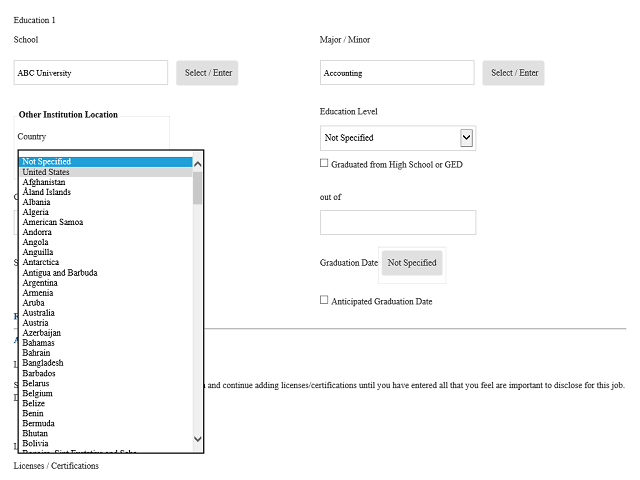Click the country list scroll up arrow
The width and height of the screenshot is (640, 480).
pyautogui.click(x=198, y=164)
